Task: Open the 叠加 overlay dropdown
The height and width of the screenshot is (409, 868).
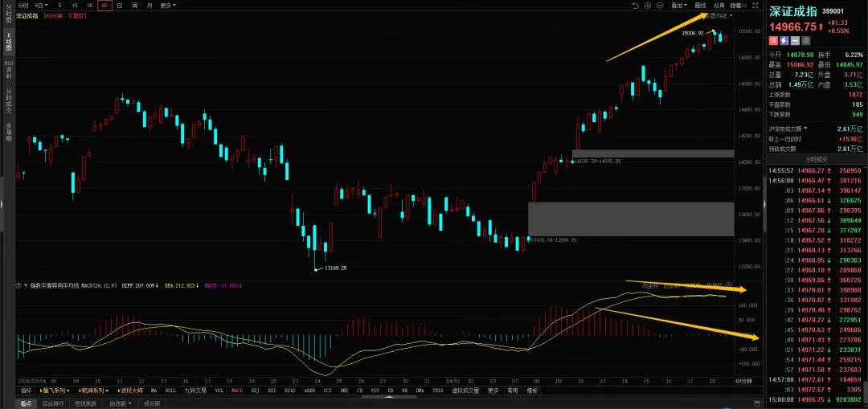Action: 678,5
